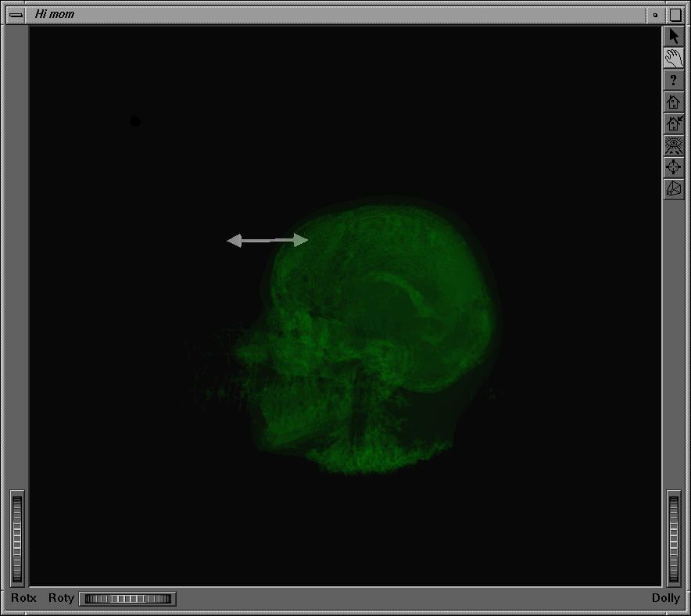Viewport: 691px width, 616px height.
Task: Minimize window with small dot button
Action: (x=655, y=15)
